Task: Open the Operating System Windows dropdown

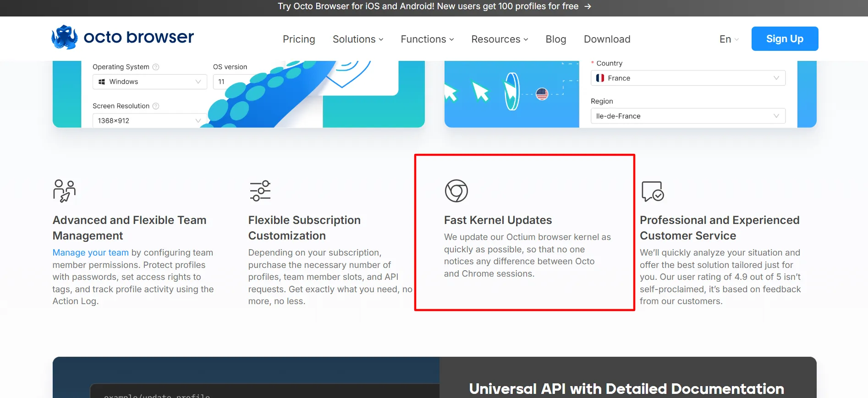Action: (x=150, y=82)
